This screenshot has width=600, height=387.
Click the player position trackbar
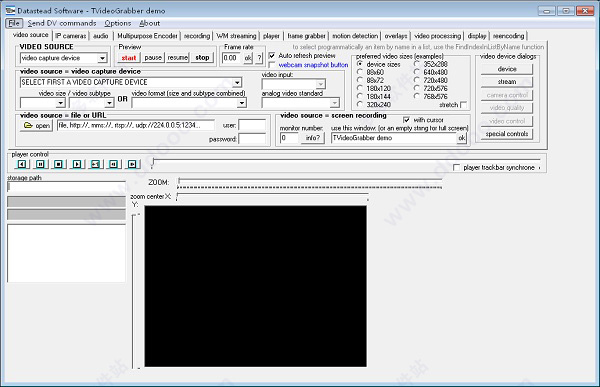[x=346, y=162]
